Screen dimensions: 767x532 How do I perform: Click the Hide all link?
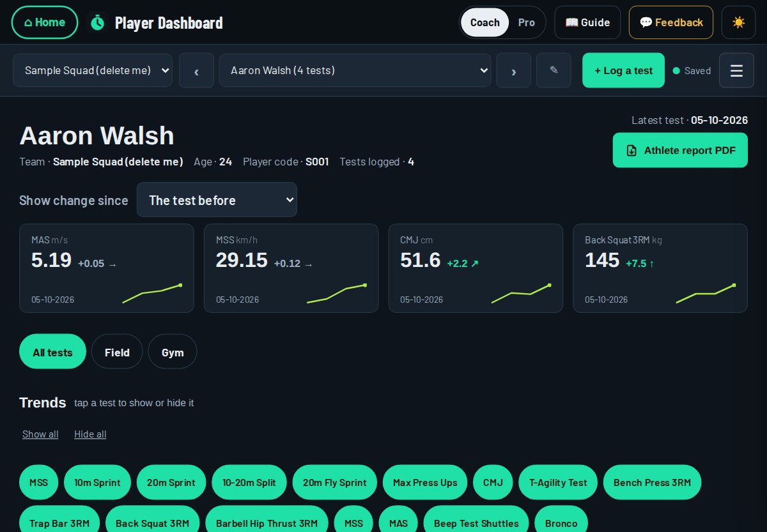[90, 434]
